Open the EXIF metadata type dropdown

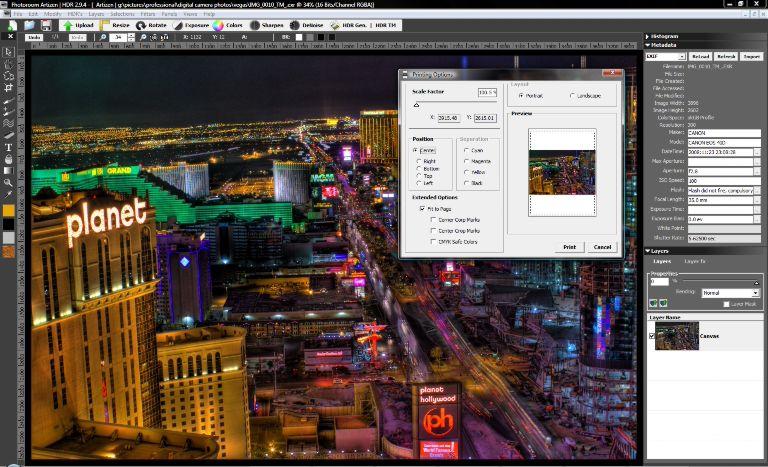(x=665, y=57)
